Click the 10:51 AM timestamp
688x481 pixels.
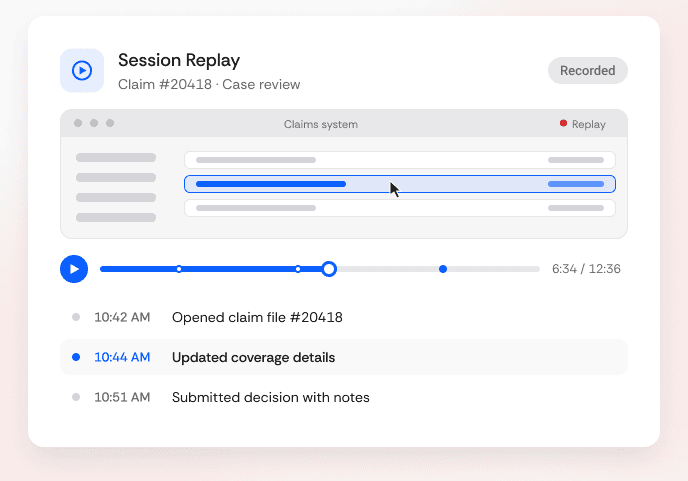(122, 397)
